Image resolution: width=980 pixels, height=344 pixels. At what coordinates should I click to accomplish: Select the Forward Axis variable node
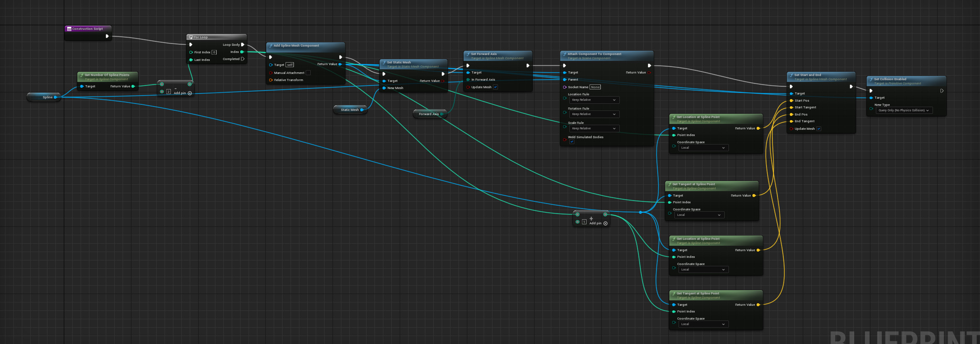429,114
